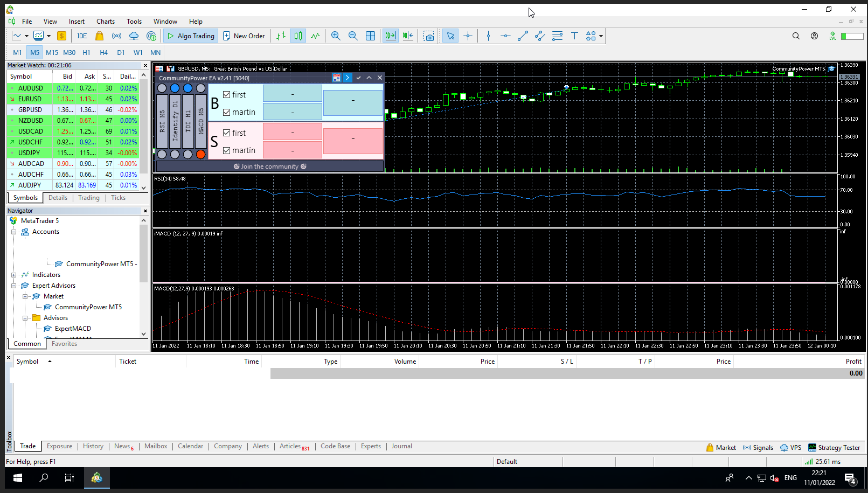Switch to Details tab in Market Watch
This screenshot has height=493, width=868.
[x=58, y=198]
